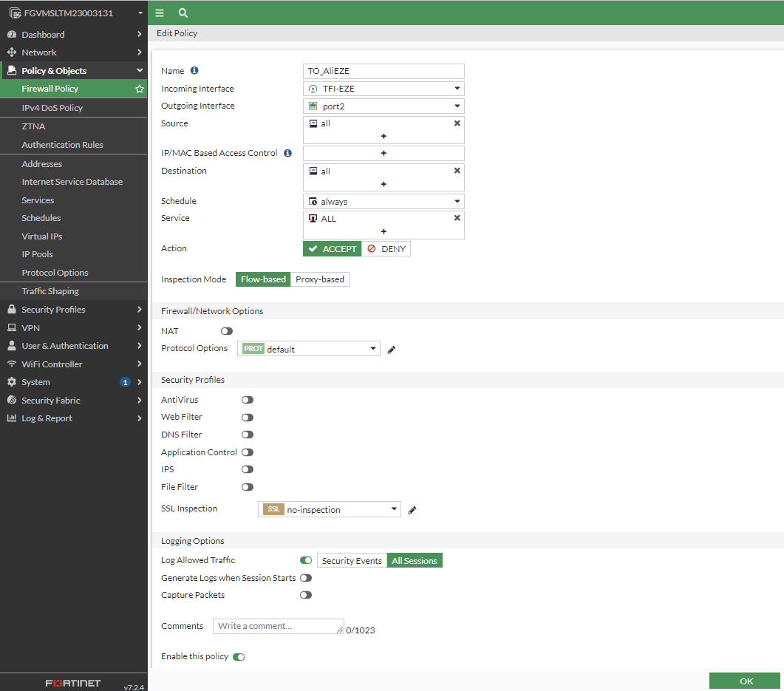Click the OK button
This screenshot has width=784, height=691.
[x=746, y=681]
